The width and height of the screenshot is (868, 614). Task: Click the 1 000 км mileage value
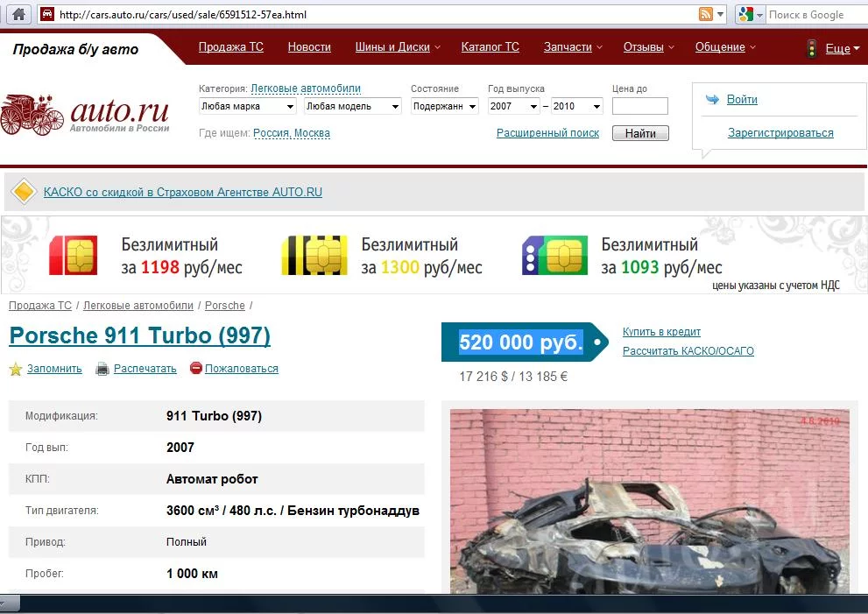[x=192, y=574]
